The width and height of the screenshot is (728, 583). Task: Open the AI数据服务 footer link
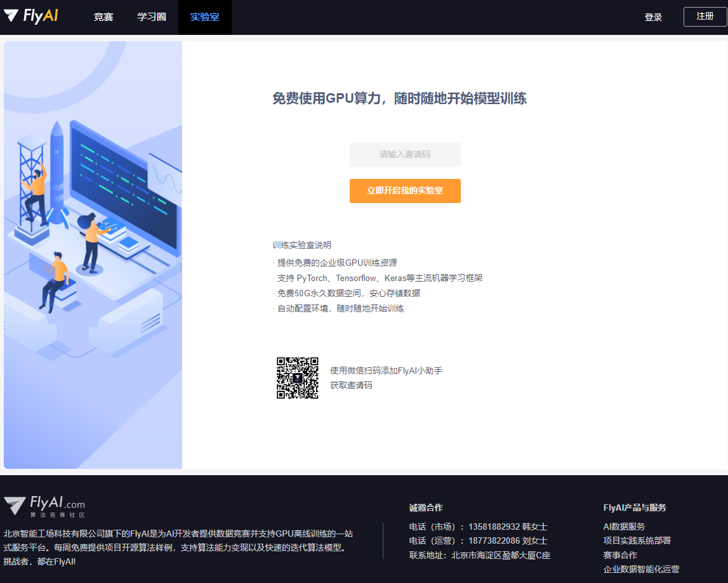(x=623, y=527)
